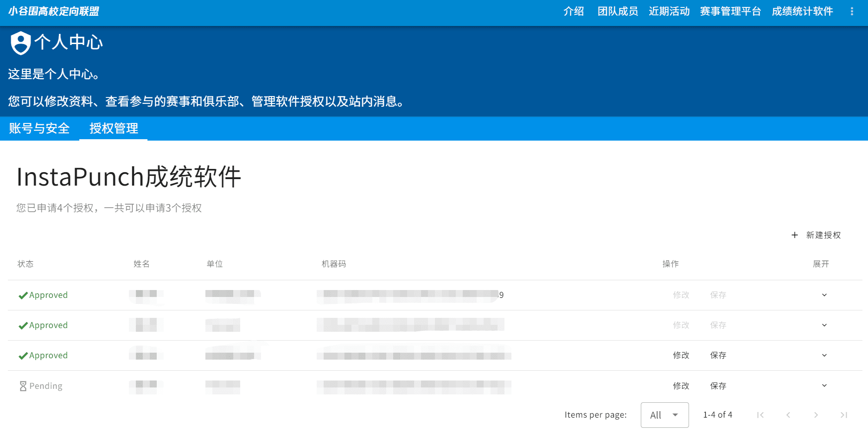Viewport: 868px width, 445px height.
Task: Click 新建授权 button text
Action: (823, 235)
